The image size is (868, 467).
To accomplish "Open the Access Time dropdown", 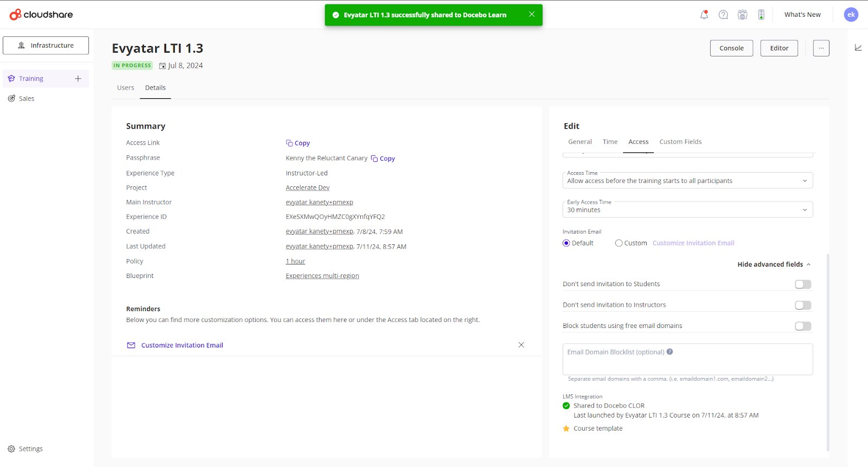I will (x=688, y=180).
